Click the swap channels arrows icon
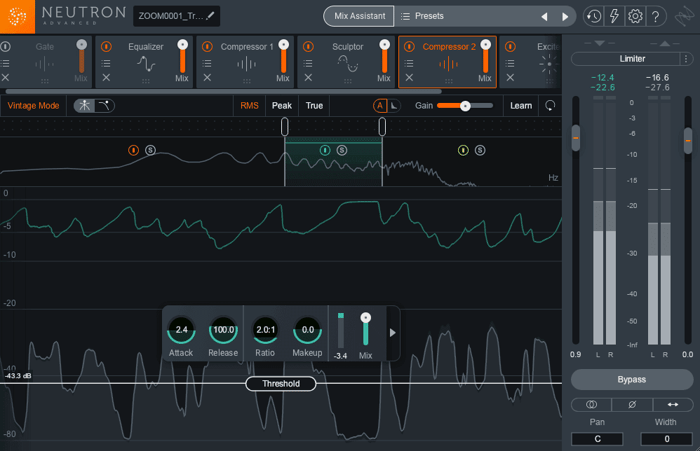Viewport: 700px width, 451px height. (673, 405)
